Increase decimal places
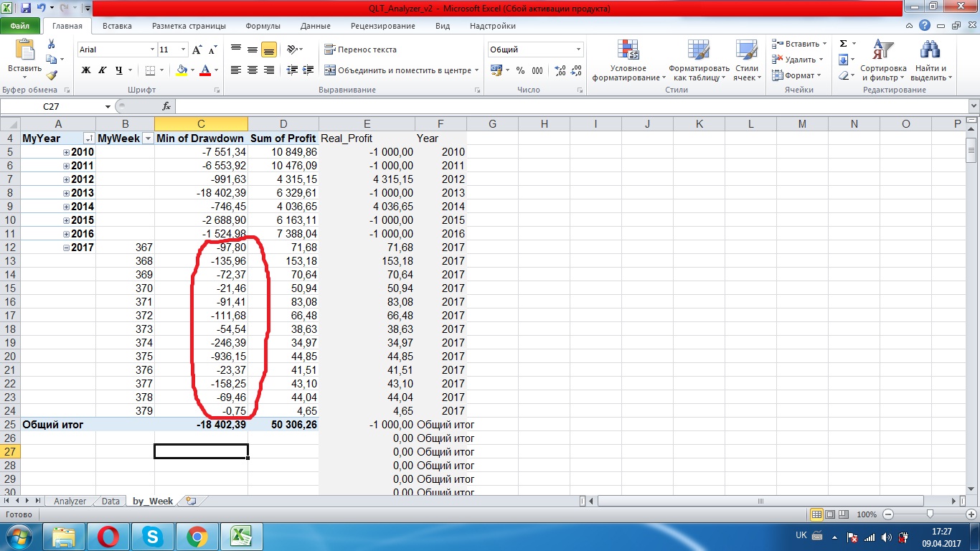 click(560, 70)
